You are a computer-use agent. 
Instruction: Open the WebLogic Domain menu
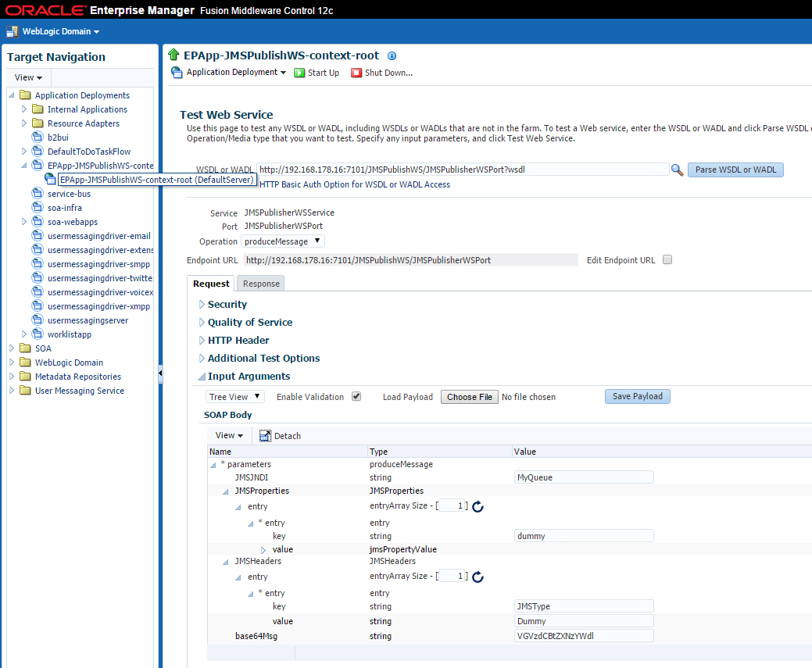point(61,31)
